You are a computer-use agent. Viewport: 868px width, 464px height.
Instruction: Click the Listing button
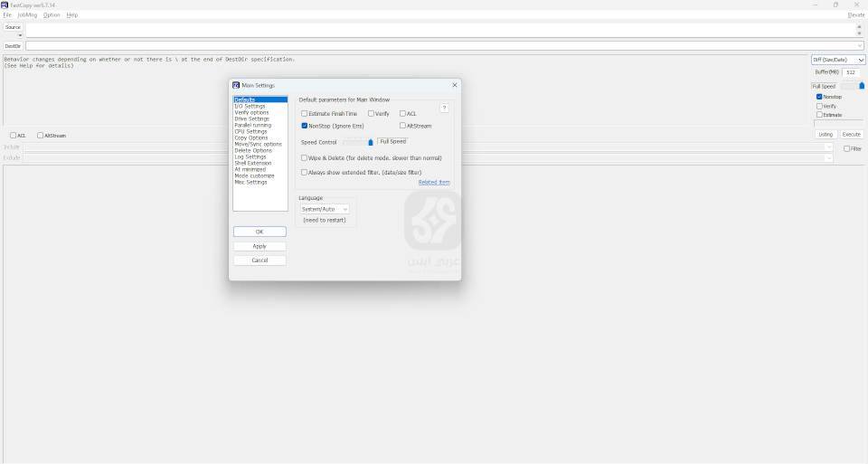[826, 135]
